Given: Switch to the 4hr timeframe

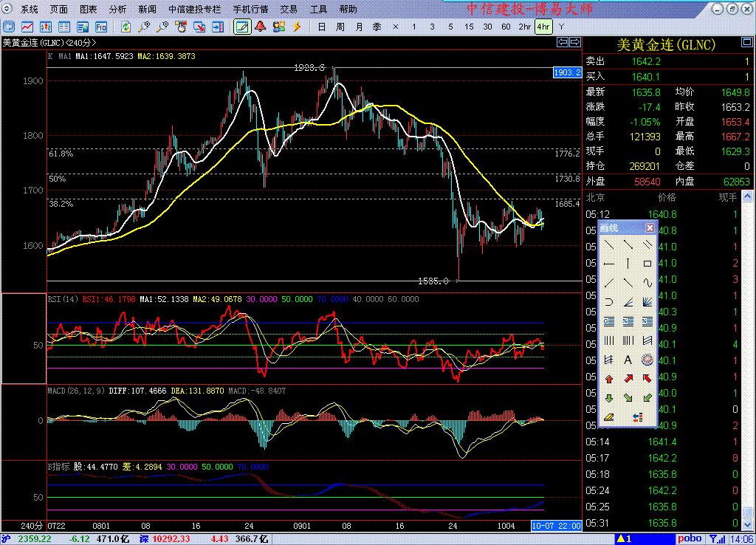Looking at the screenshot, I should coord(543,27).
